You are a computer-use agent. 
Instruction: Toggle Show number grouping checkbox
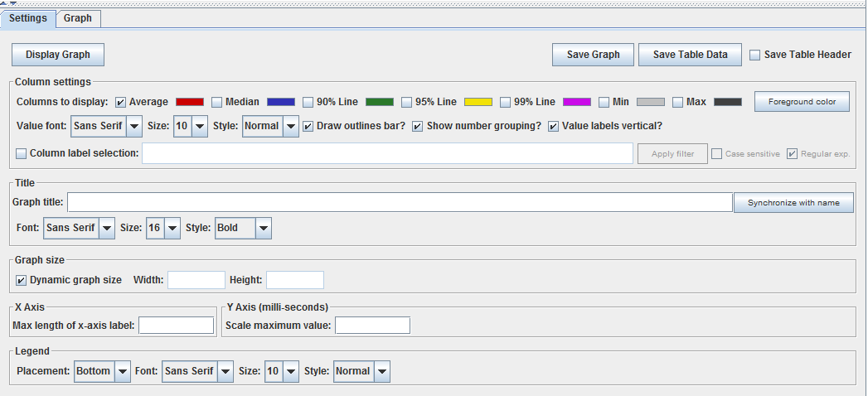418,126
